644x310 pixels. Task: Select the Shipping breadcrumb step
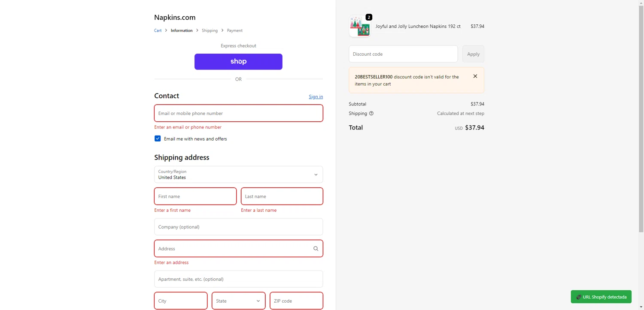click(x=210, y=30)
